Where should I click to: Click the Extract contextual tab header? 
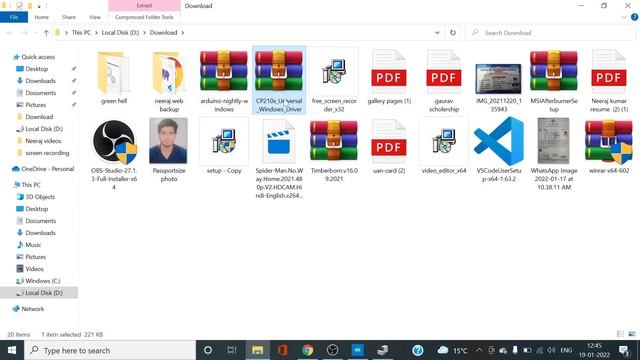point(144,6)
